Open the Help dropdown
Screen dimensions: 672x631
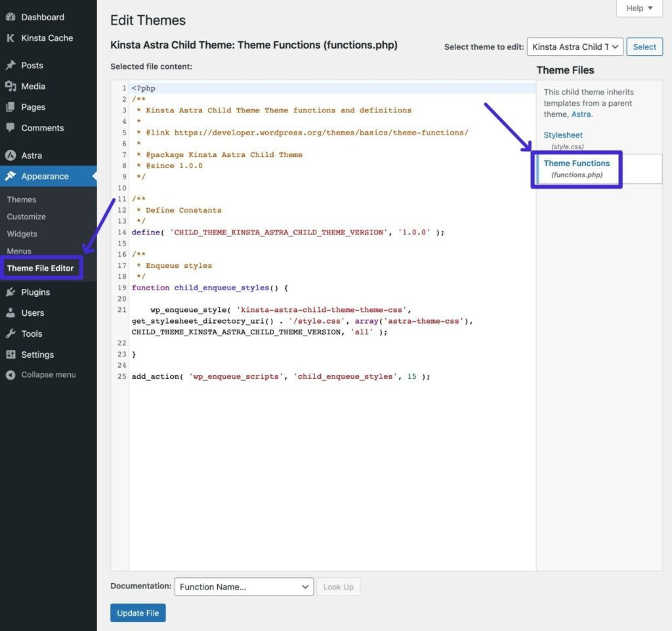[637, 8]
